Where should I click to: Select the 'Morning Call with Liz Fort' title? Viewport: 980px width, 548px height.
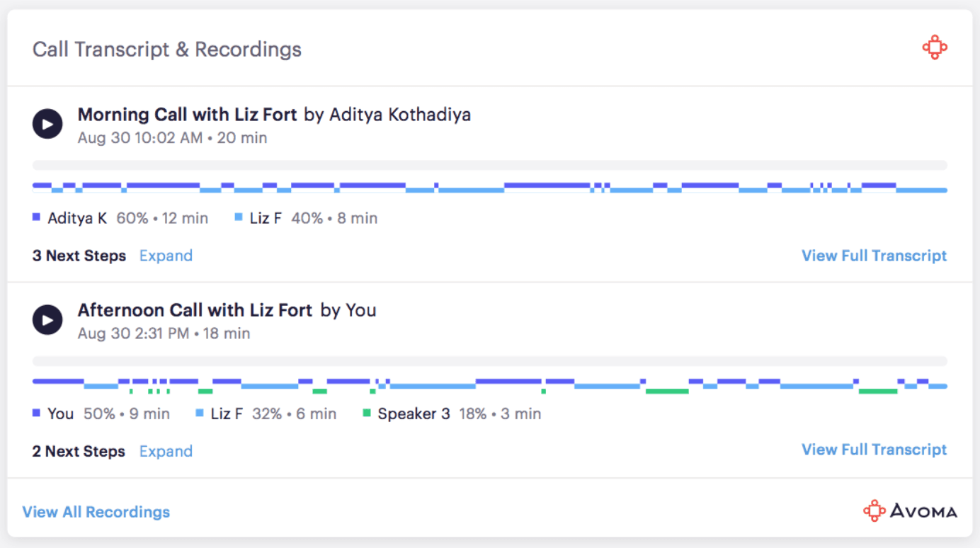click(187, 115)
